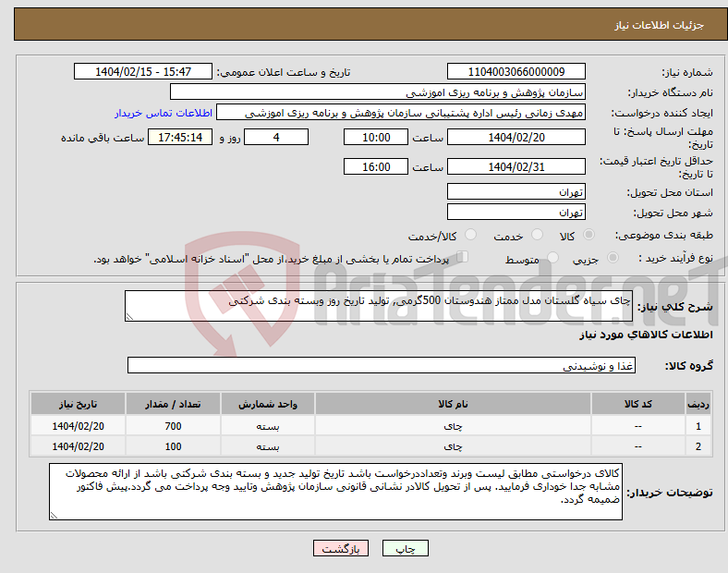Click the نام کالا column header
Viewport: 728px width, 573px height.
(x=453, y=404)
